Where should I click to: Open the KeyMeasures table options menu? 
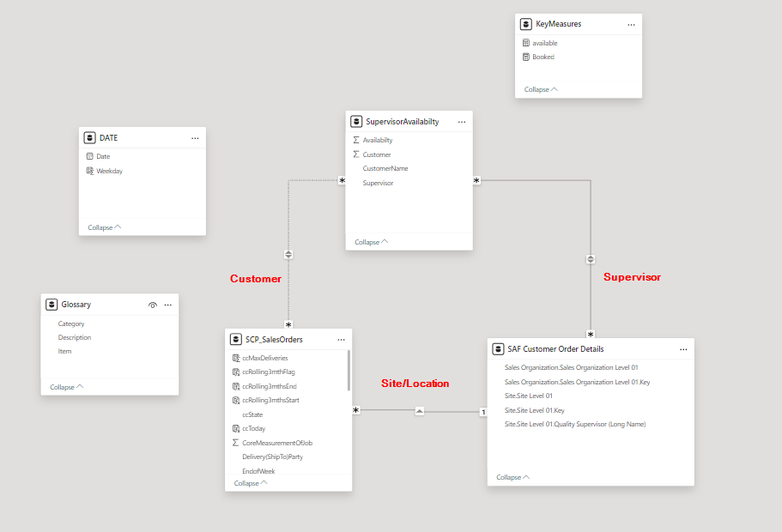click(x=631, y=24)
